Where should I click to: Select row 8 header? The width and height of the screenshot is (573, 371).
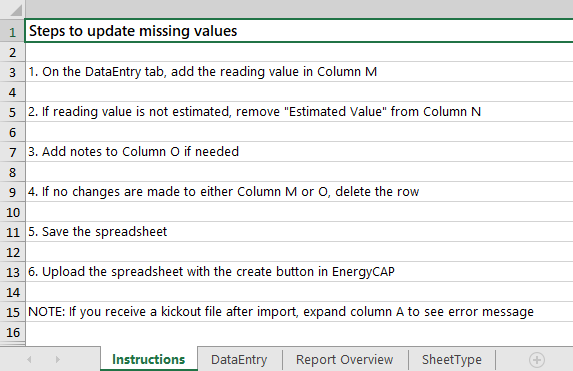(12, 172)
